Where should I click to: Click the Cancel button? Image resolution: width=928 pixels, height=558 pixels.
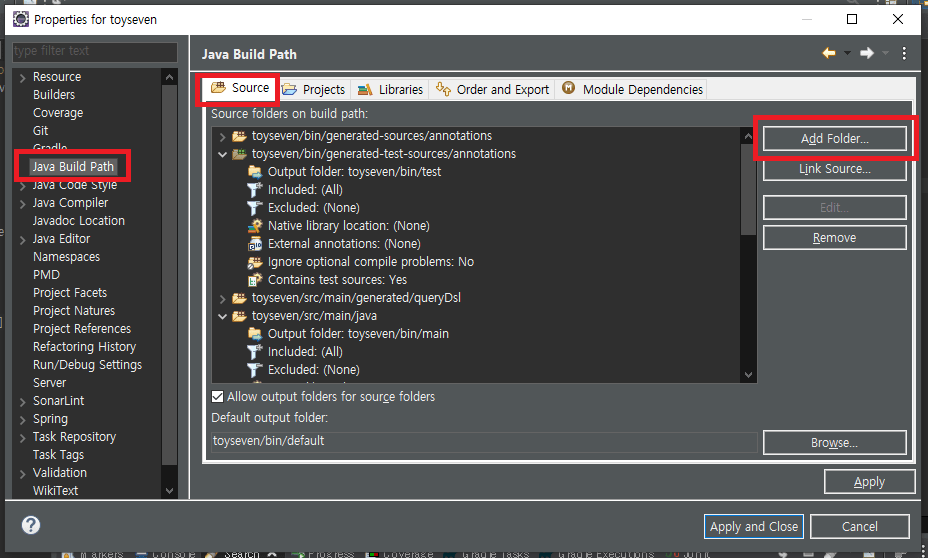pos(859,526)
